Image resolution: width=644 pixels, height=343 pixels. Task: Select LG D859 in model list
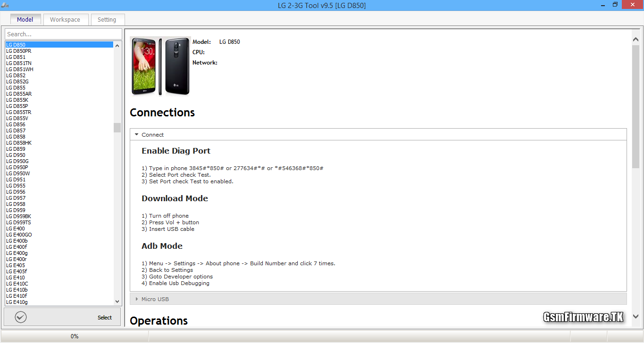pyautogui.click(x=59, y=149)
